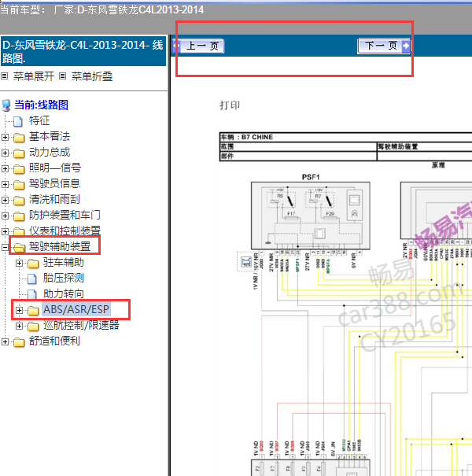Click the folder icon of 照明—信号
This screenshot has width=472, height=476.
pos(19,169)
